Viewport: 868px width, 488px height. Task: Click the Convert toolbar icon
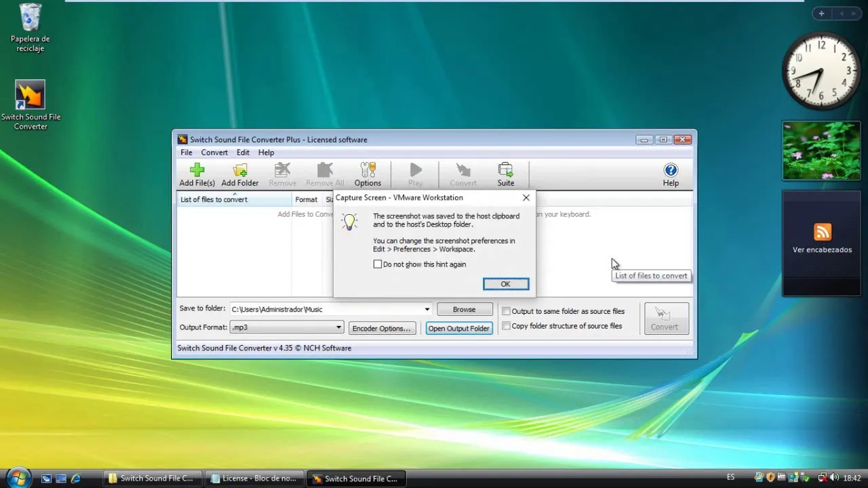click(463, 174)
